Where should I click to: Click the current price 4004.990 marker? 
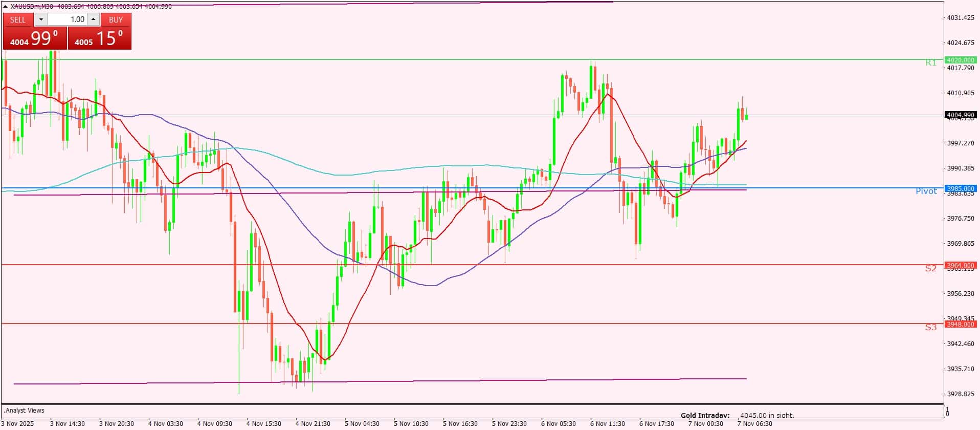(x=960, y=115)
